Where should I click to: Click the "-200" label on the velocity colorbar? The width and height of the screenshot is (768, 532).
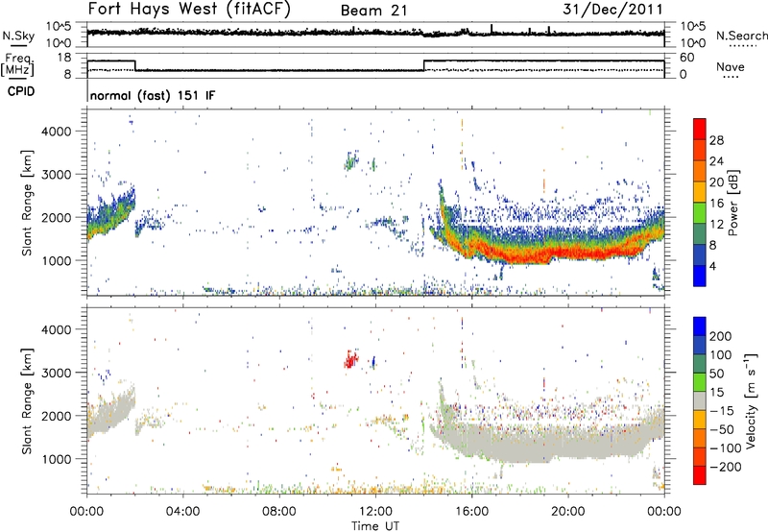(x=726, y=467)
